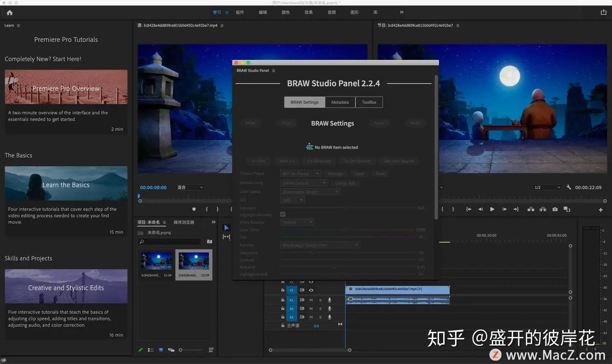
Task: Solo audio track A1
Action: [x=320, y=300]
